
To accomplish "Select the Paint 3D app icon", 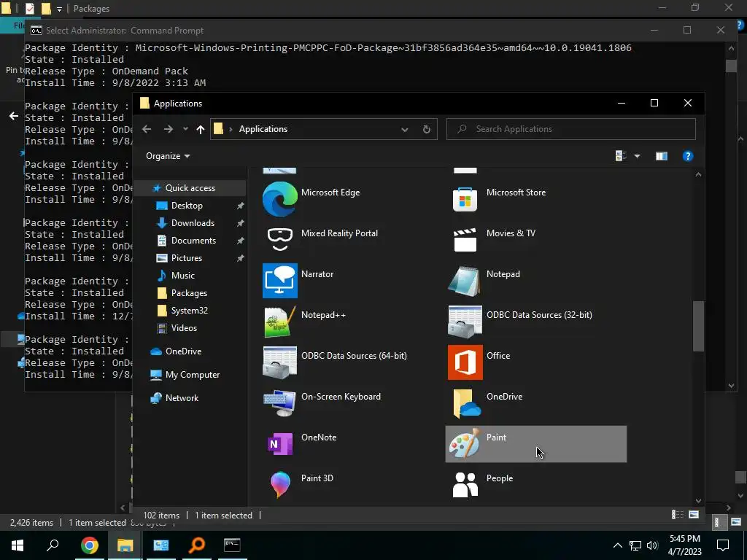I will point(279,485).
